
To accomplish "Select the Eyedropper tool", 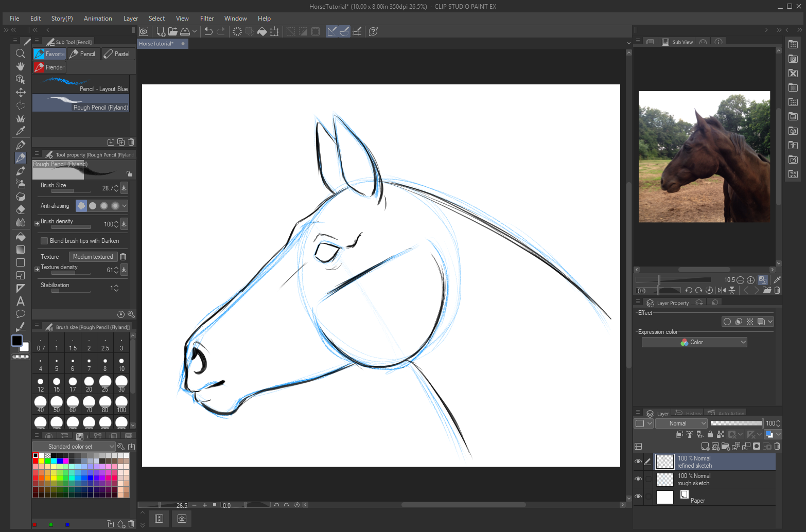I will (x=21, y=131).
